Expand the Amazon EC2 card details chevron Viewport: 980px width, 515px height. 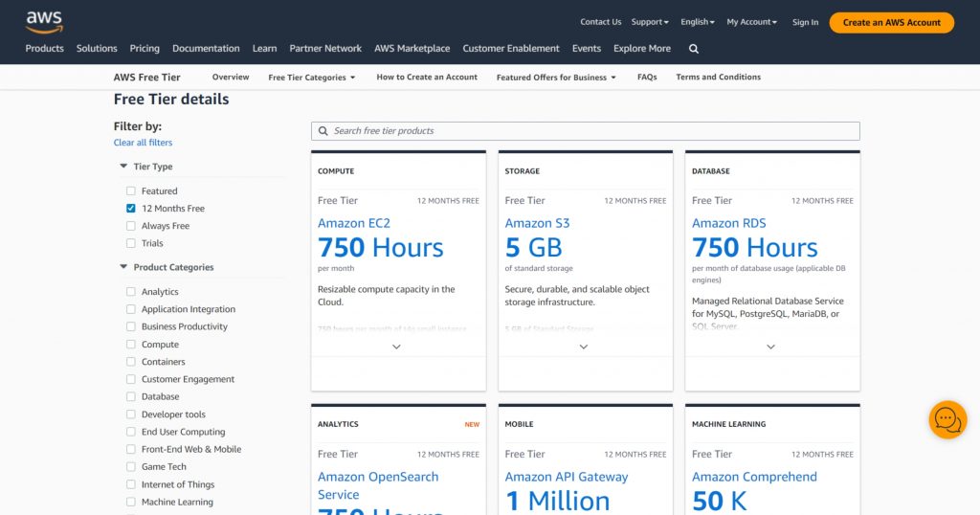pos(396,347)
